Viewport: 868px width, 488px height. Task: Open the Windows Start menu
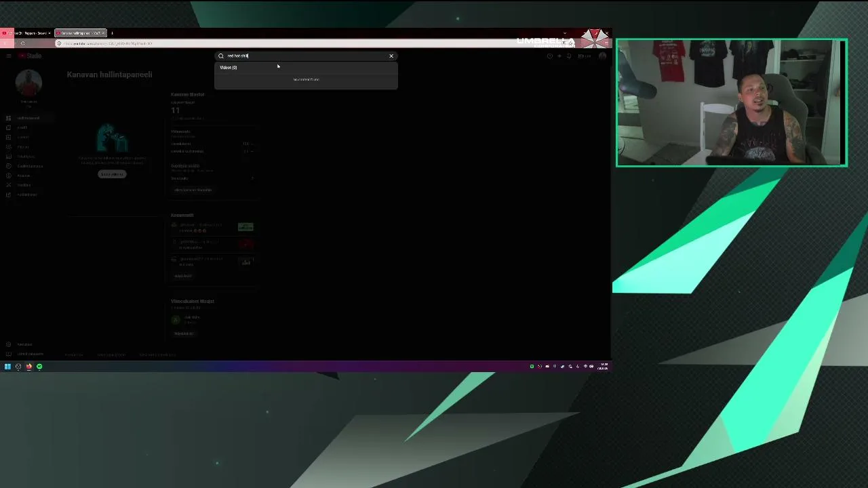(7, 367)
